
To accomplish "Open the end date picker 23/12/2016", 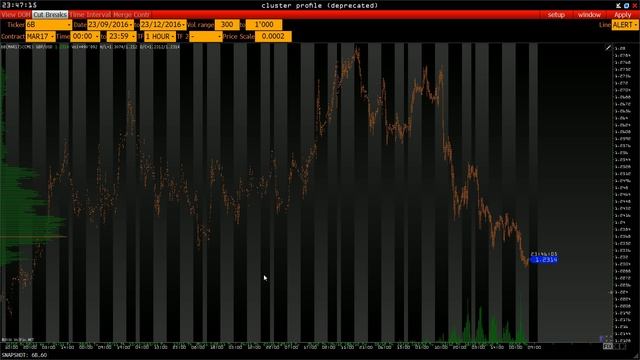I will tap(163, 25).
